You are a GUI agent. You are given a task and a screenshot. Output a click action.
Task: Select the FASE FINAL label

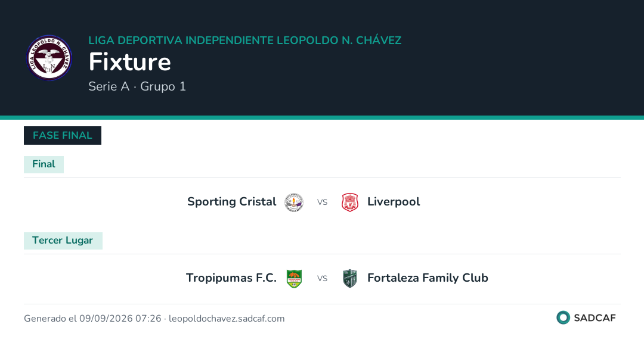(63, 135)
